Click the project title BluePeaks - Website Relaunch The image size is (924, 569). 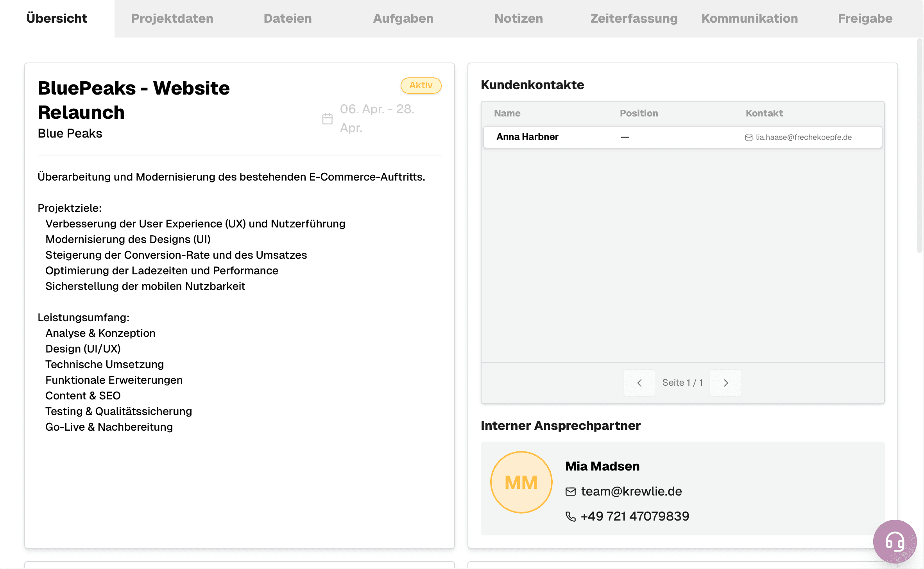(x=134, y=100)
